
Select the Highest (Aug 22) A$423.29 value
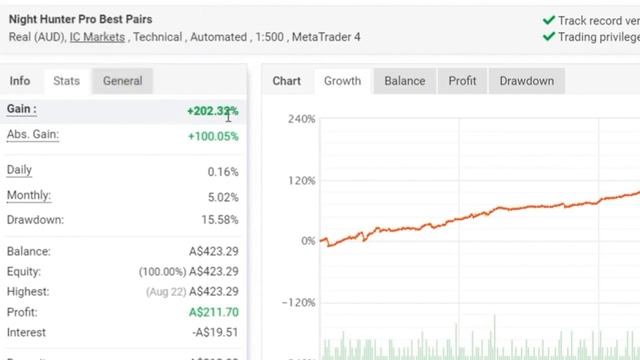point(192,292)
